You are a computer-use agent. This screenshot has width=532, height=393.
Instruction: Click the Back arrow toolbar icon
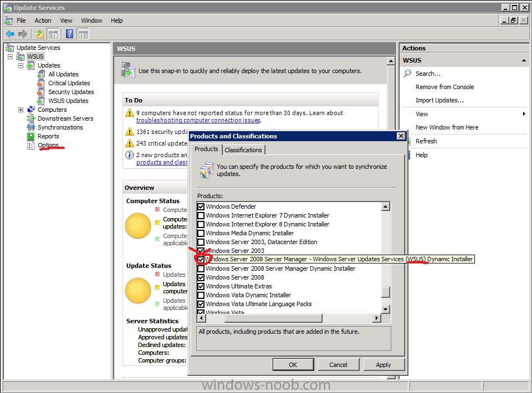(10, 34)
